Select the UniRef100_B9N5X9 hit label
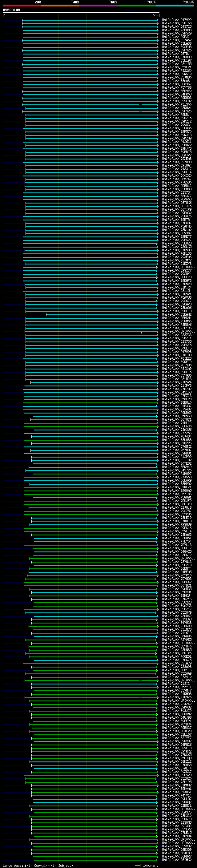The image size is (197, 868). [177, 33]
